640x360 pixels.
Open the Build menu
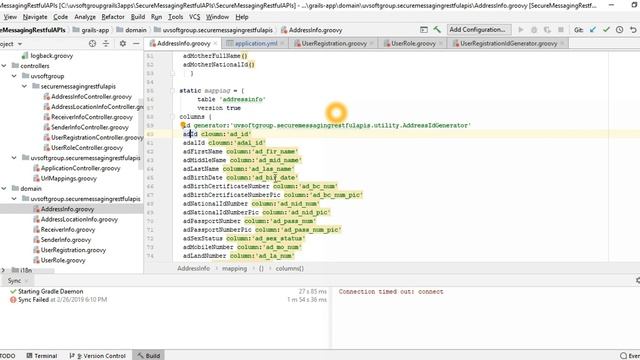pos(138,17)
